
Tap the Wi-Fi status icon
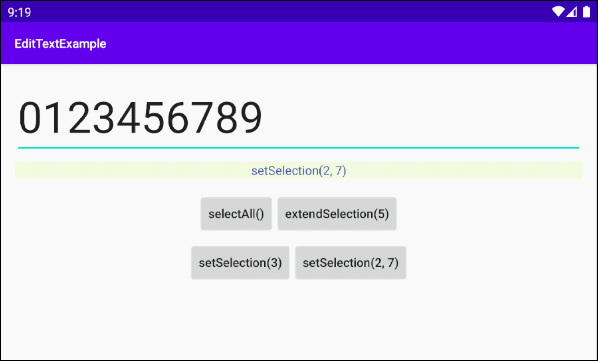tap(558, 12)
